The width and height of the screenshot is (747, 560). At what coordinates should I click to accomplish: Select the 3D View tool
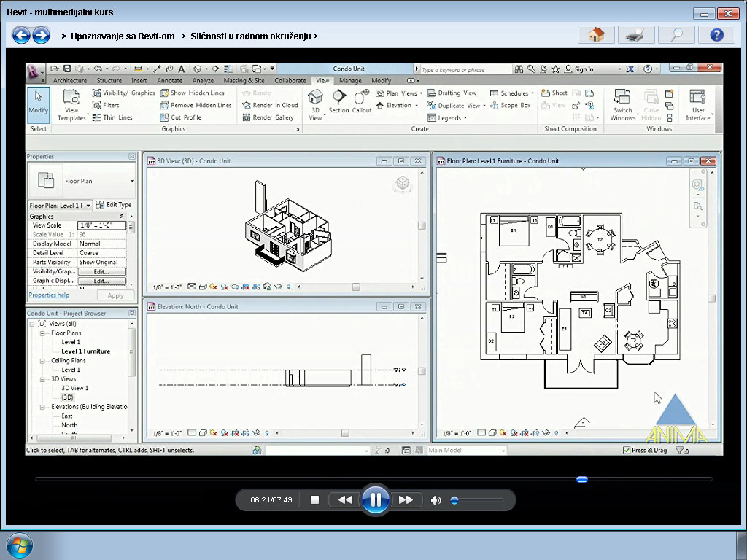[x=316, y=101]
